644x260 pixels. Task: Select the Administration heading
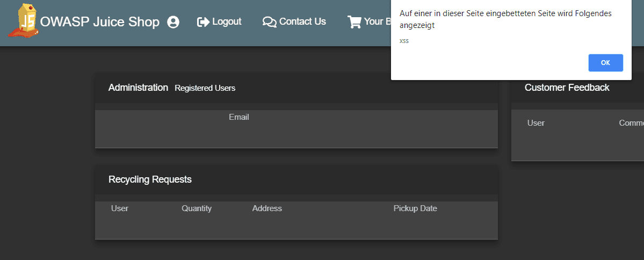coord(139,88)
